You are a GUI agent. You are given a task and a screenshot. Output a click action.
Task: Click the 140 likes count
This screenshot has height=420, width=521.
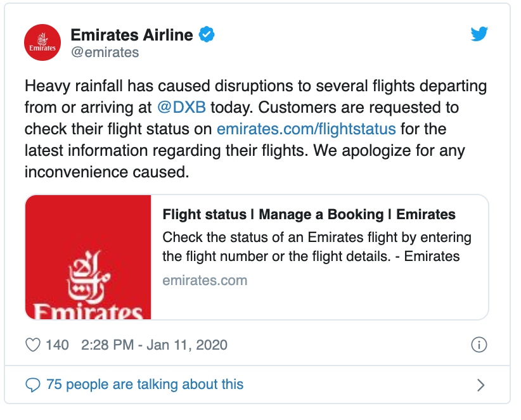[x=58, y=345]
